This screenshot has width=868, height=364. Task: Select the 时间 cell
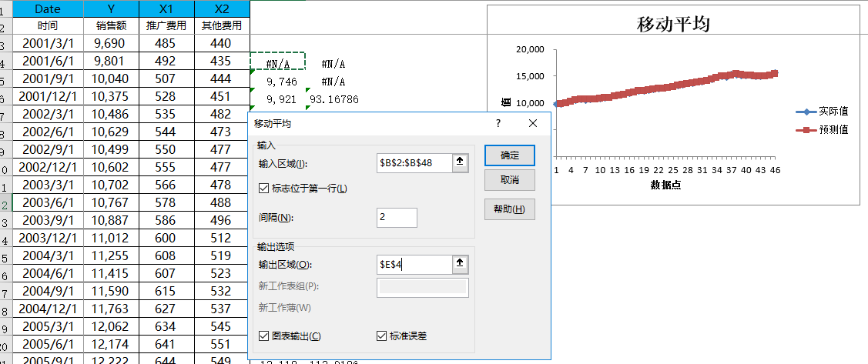(48, 25)
